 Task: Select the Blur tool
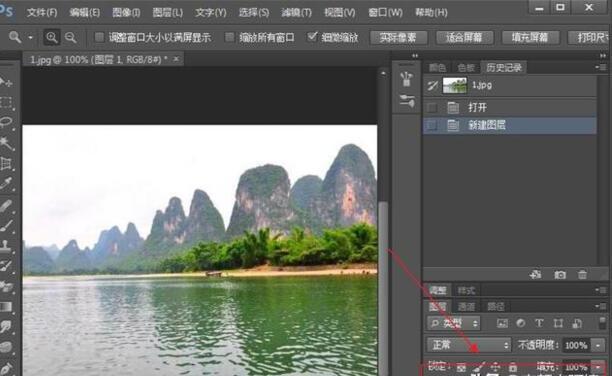coord(6,326)
